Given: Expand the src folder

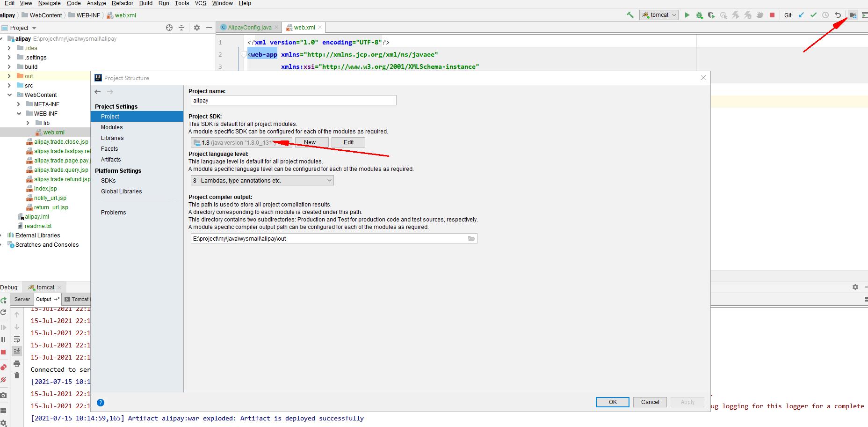Looking at the screenshot, I should click(9, 85).
